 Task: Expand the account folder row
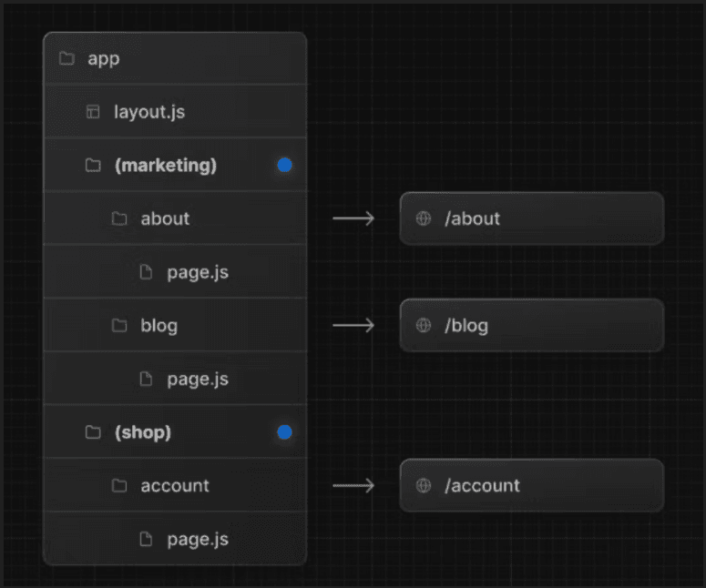pyautogui.click(x=175, y=486)
